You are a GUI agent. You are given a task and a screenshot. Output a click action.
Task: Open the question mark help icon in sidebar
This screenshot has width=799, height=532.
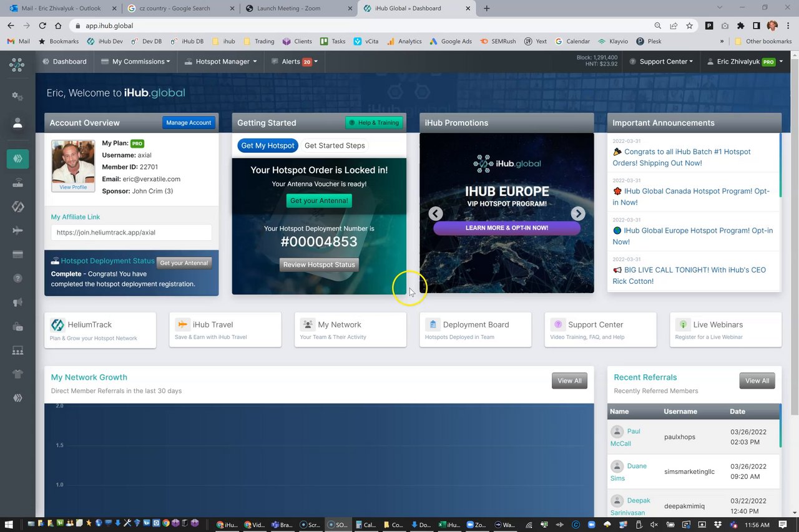pos(17,278)
